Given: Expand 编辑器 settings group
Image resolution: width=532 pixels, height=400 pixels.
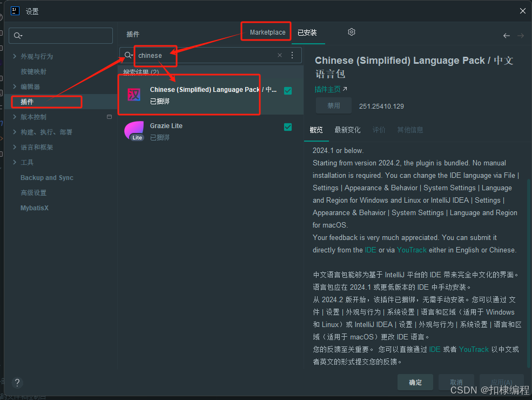Looking at the screenshot, I should 15,86.
